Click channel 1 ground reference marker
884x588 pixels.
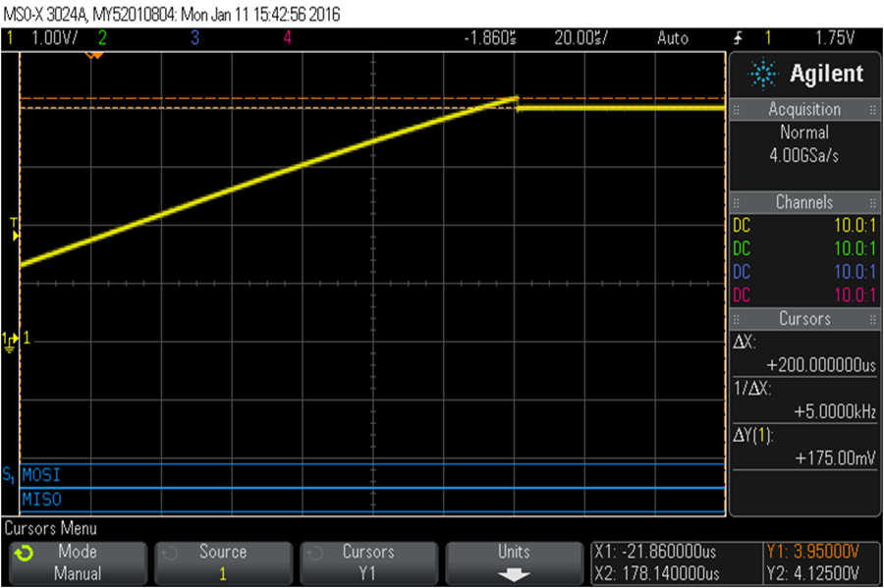11,342
